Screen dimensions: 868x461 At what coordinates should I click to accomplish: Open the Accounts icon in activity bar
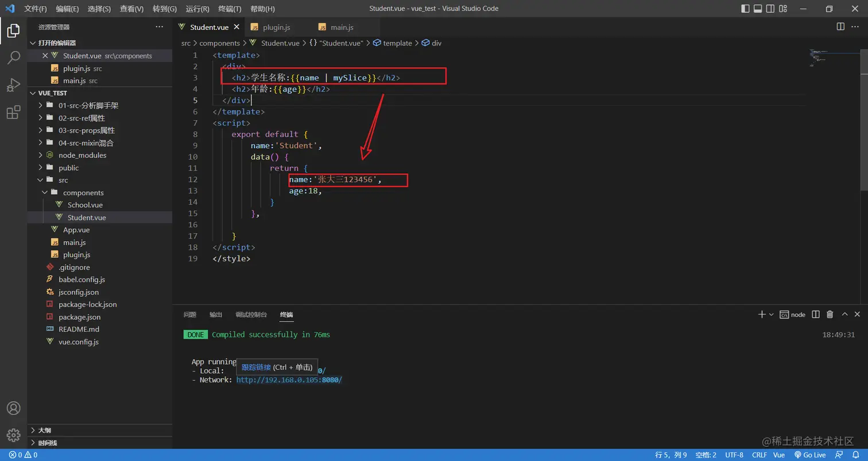[x=13, y=408]
